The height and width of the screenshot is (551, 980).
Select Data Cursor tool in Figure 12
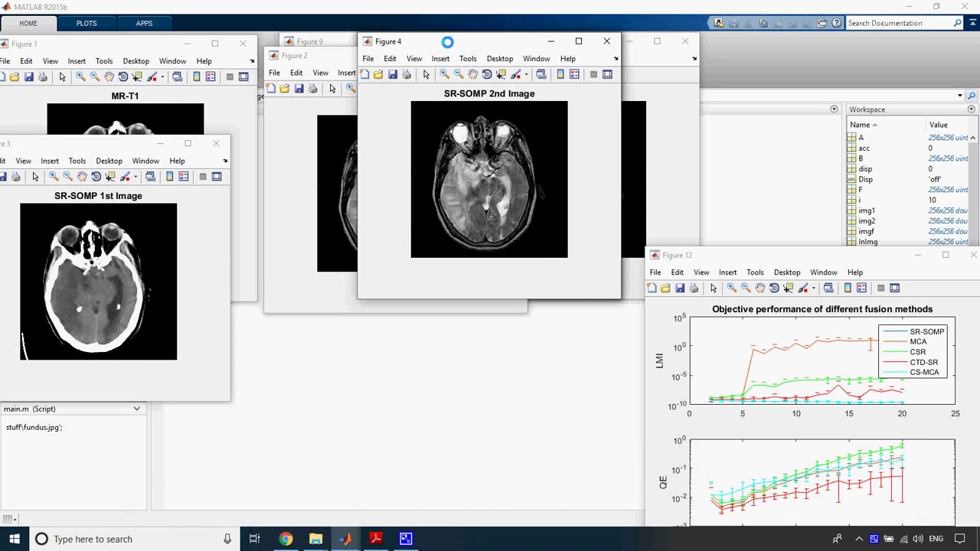789,288
